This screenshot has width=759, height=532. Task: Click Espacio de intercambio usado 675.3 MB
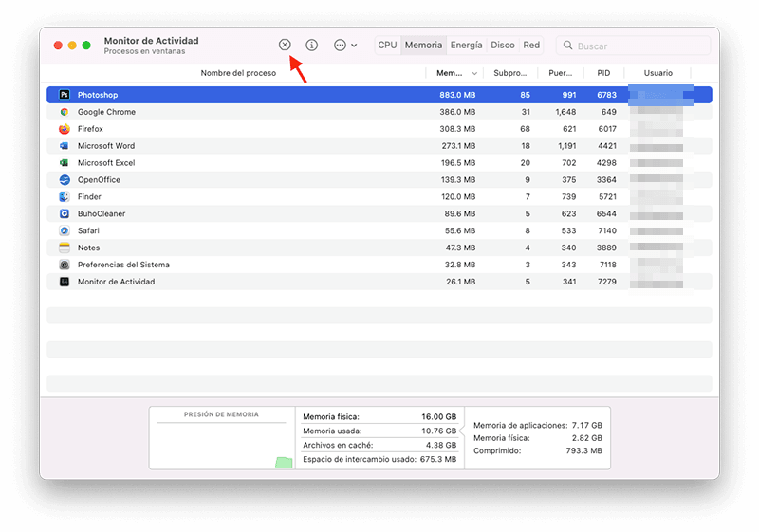point(379,459)
